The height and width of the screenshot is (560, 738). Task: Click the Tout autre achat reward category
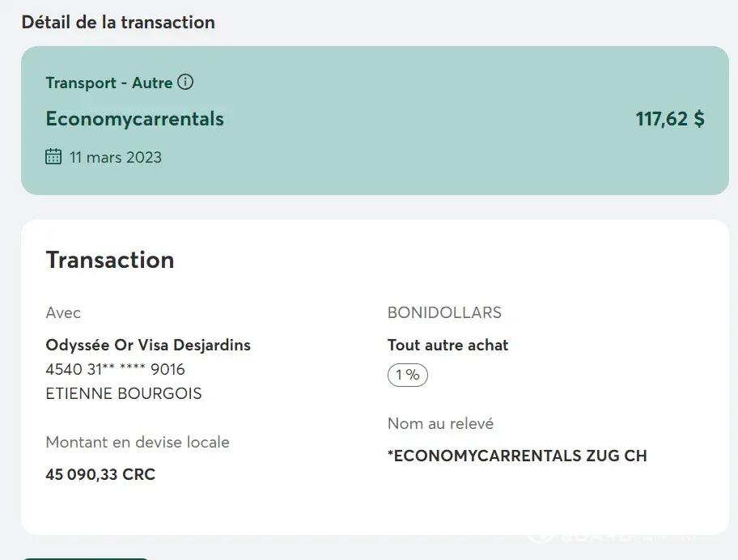coord(447,345)
